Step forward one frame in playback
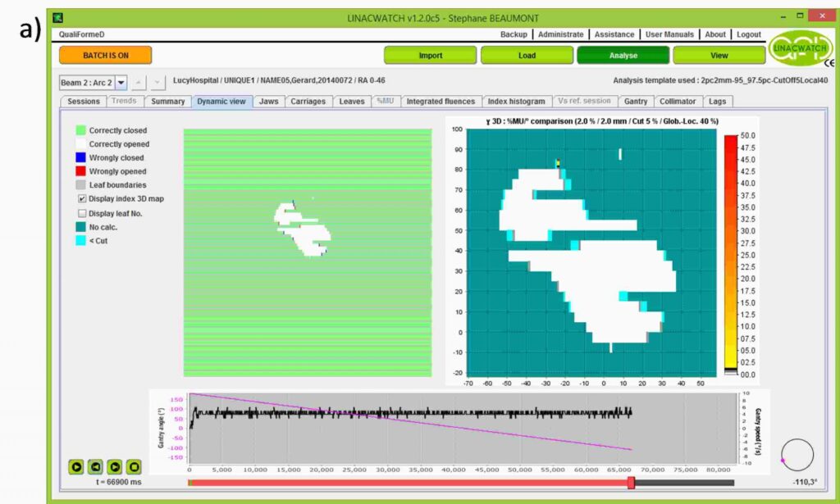This screenshot has height=504, width=840. point(115,467)
